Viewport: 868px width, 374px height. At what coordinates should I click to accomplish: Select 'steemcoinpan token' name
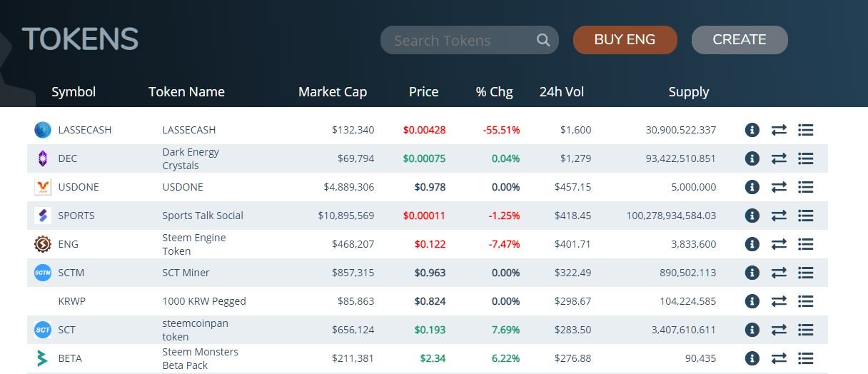196,330
